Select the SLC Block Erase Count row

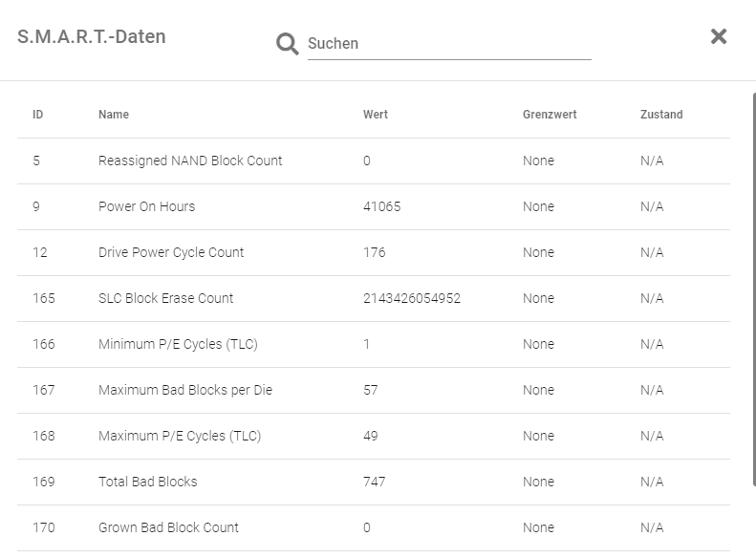tap(165, 298)
